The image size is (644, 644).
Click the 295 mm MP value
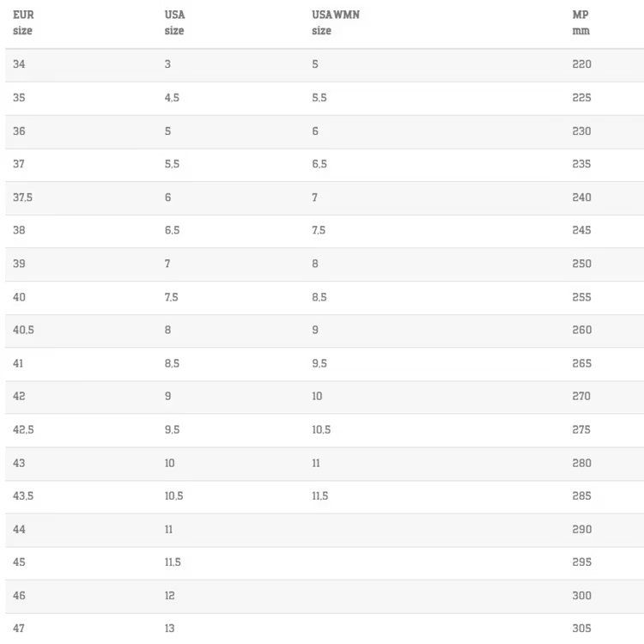(581, 562)
